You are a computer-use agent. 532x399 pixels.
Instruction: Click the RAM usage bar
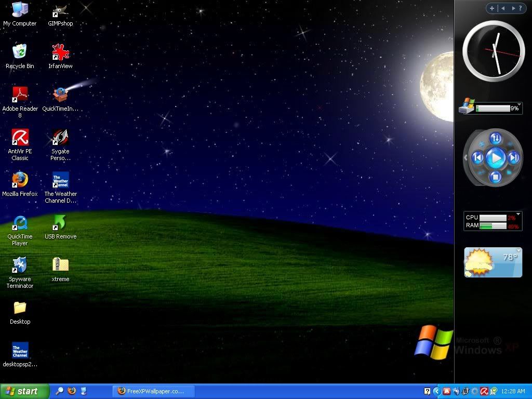(x=493, y=226)
